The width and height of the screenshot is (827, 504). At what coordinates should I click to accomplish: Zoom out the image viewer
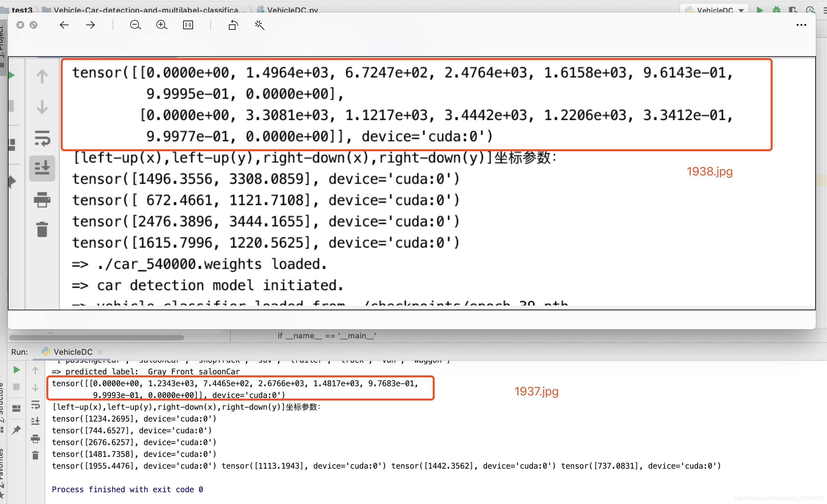(135, 25)
